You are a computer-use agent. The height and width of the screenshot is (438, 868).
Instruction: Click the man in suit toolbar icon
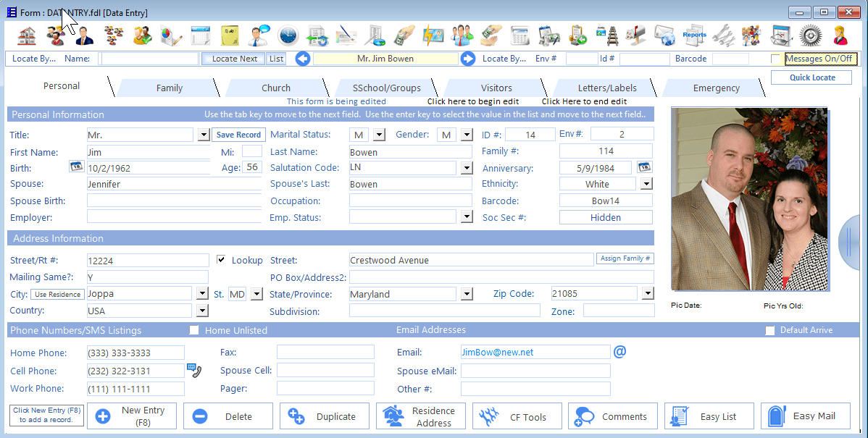pyautogui.click(x=84, y=36)
